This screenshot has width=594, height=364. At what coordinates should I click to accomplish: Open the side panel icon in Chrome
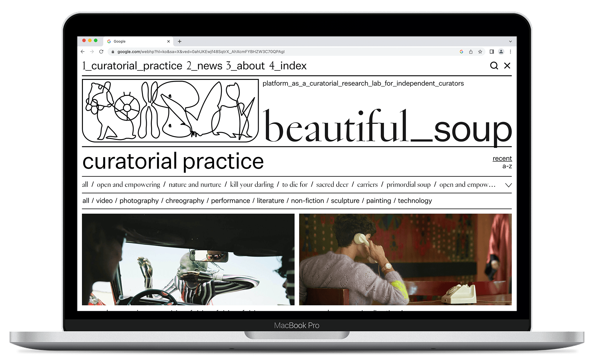(x=492, y=52)
